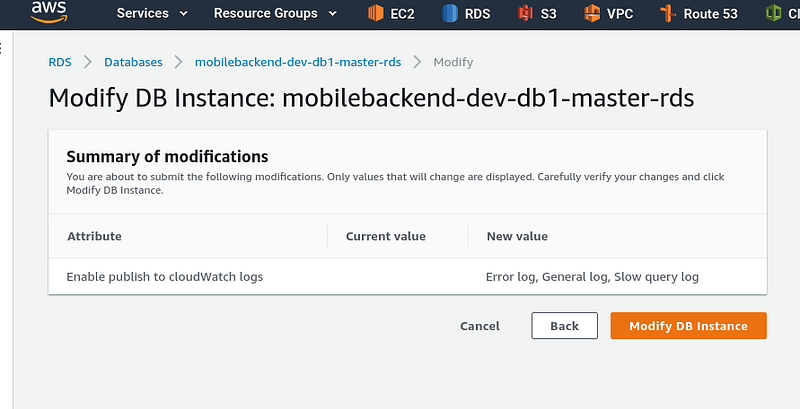
Task: Open the Route 53 shortcut icon
Action: 667,13
